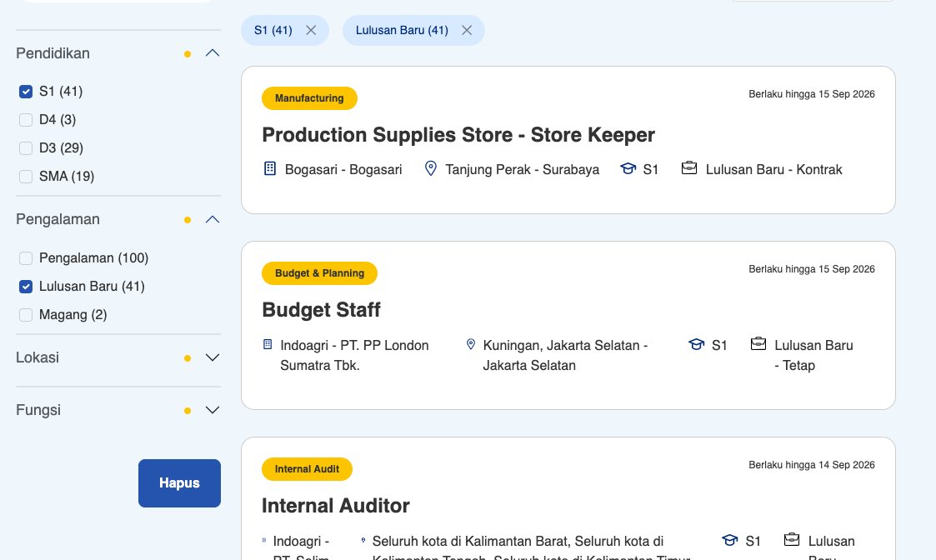The image size is (936, 560).
Task: Expand the Lokasi filter section
Action: pyautogui.click(x=213, y=357)
